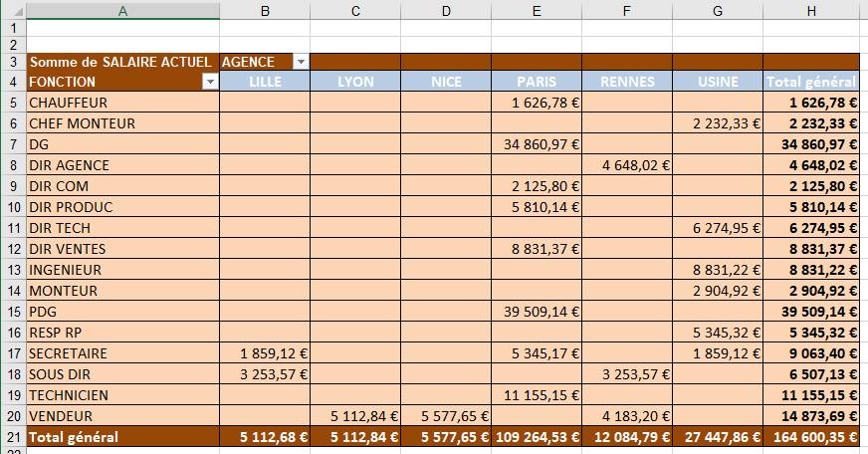Select column H header
Image resolution: width=868 pixels, height=454 pixels.
tap(810, 11)
